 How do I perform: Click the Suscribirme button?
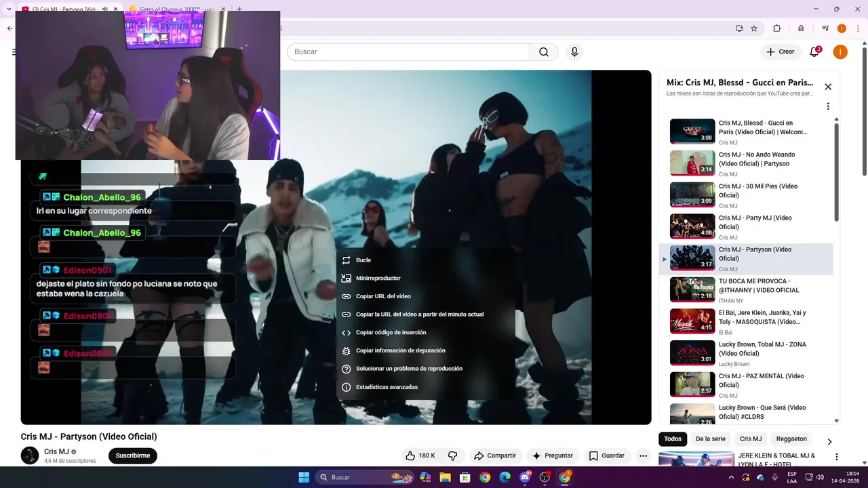coord(133,456)
